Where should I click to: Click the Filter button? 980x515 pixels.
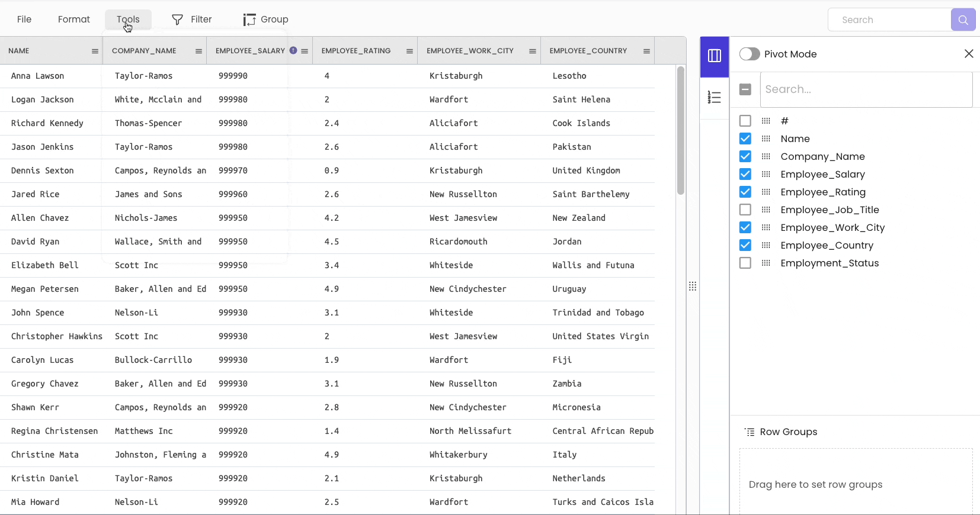pyautogui.click(x=192, y=20)
